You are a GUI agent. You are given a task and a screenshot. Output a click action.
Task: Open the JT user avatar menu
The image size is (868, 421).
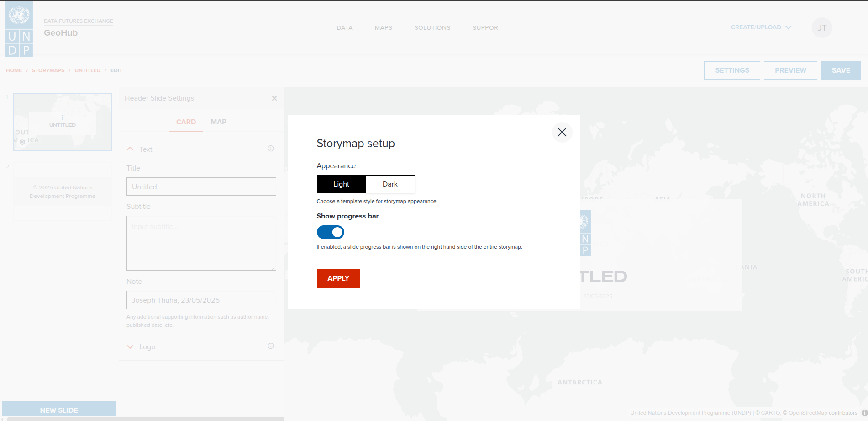(x=821, y=27)
